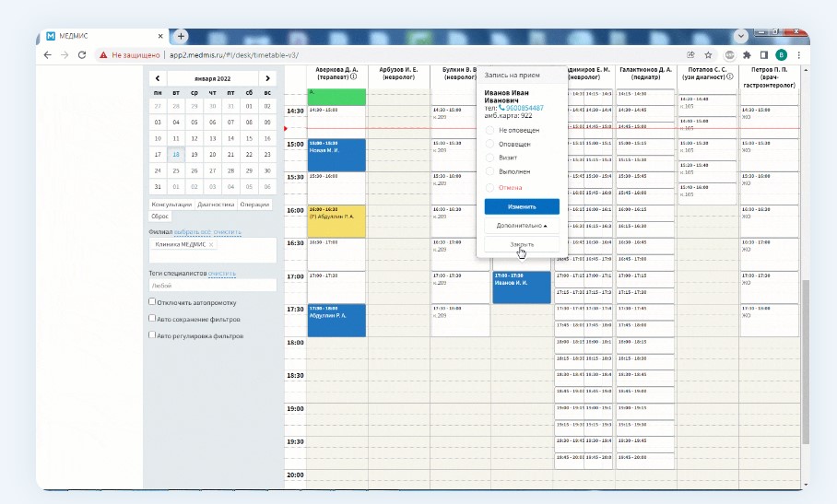The width and height of the screenshot is (837, 504).
Task: Enable Авто регулировка фильтров checkbox
Action: click(152, 335)
